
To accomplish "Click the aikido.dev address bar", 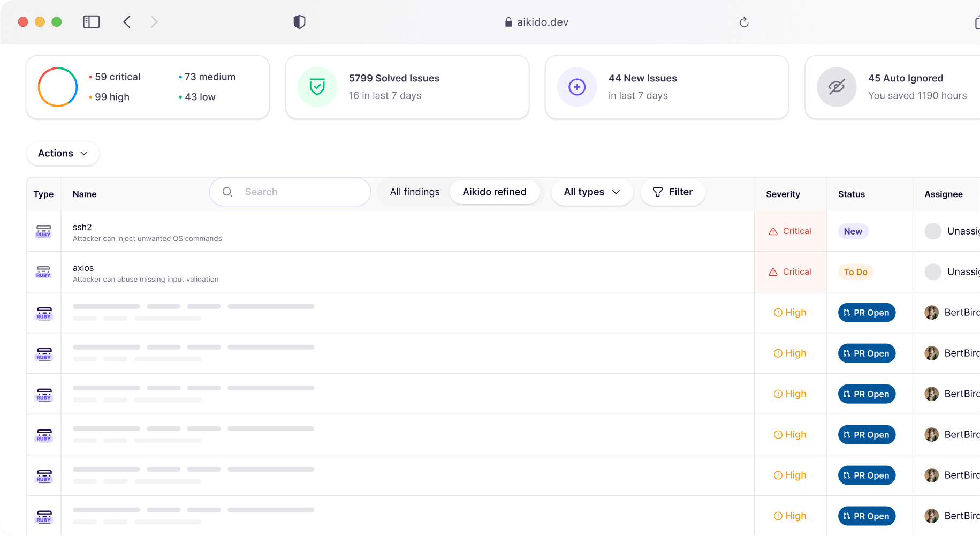I will coord(537,22).
